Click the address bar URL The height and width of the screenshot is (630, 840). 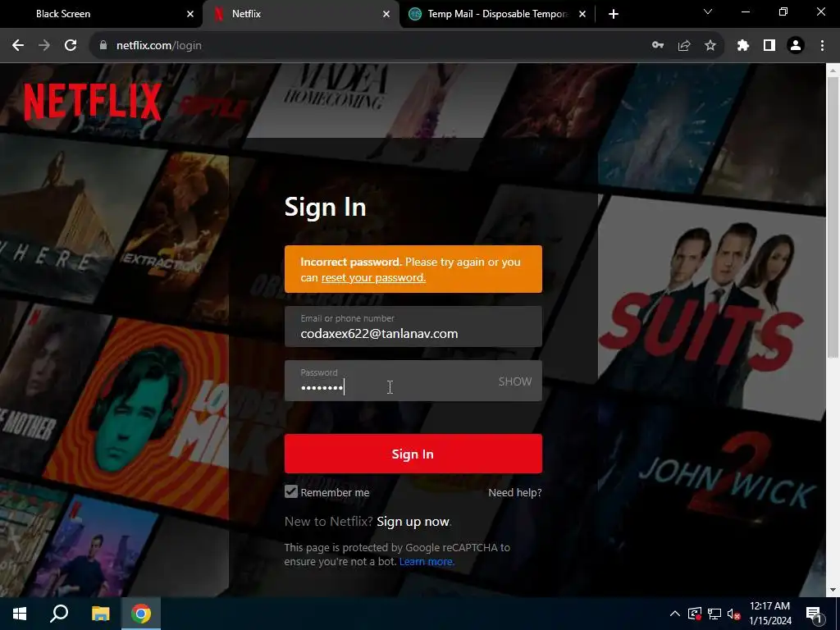159,46
